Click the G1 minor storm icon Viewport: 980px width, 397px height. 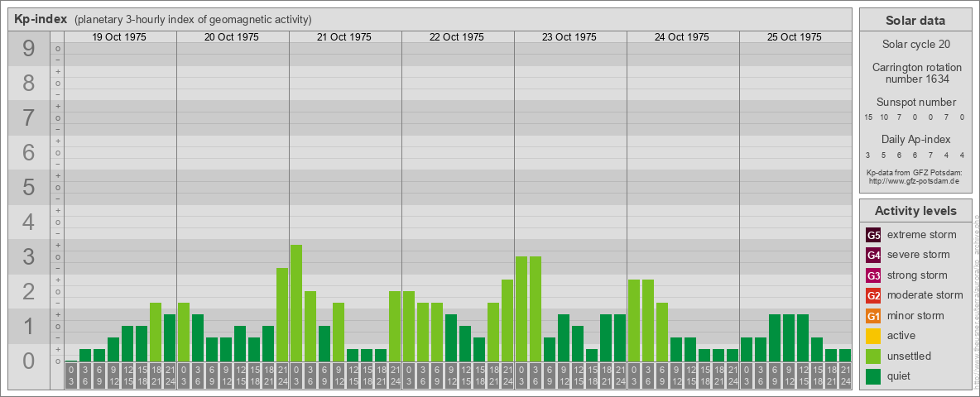click(x=873, y=316)
